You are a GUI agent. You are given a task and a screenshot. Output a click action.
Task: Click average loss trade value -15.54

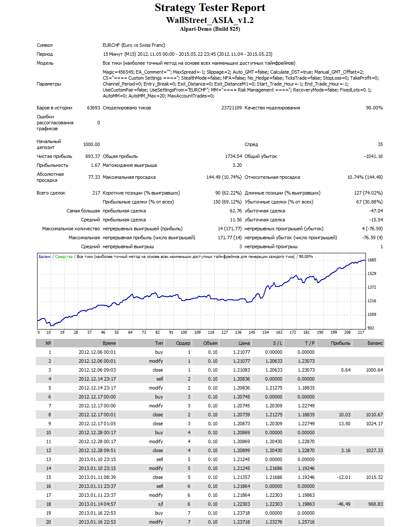point(376,220)
